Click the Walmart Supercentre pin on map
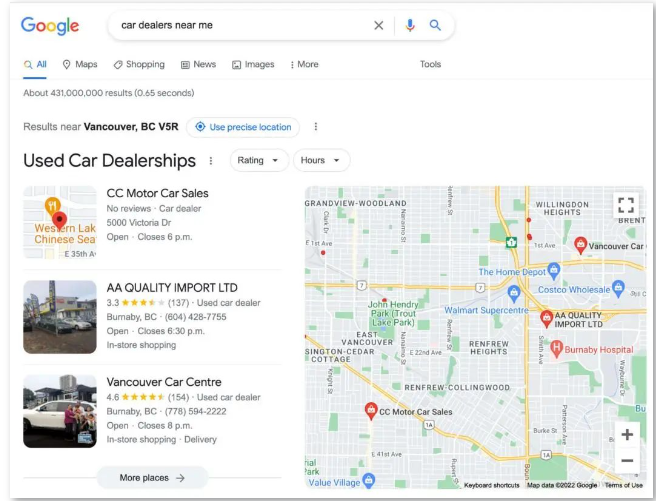The image size is (656, 501). (x=514, y=294)
